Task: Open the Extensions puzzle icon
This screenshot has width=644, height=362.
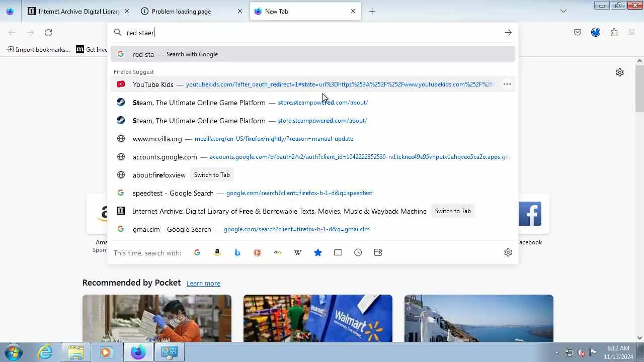Action: pyautogui.click(x=614, y=33)
